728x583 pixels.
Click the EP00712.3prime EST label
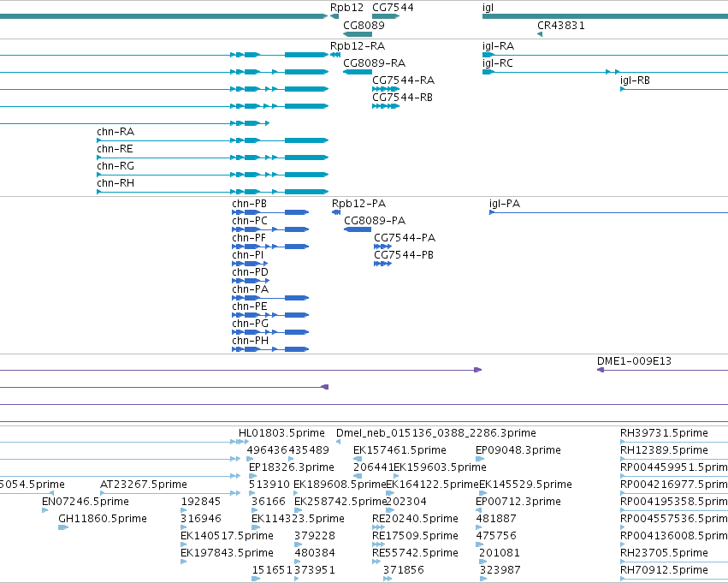518,502
